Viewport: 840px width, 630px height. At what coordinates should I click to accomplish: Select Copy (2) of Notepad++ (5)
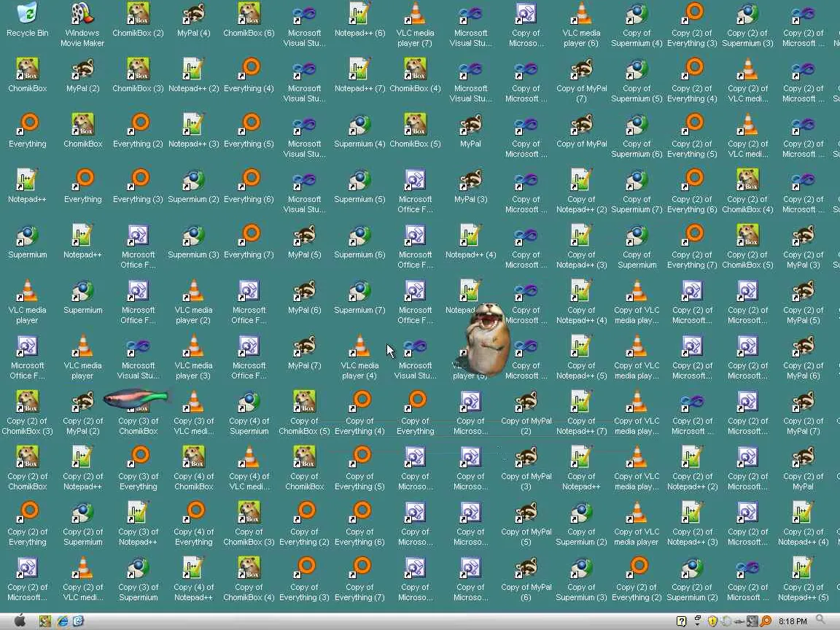[x=803, y=579]
